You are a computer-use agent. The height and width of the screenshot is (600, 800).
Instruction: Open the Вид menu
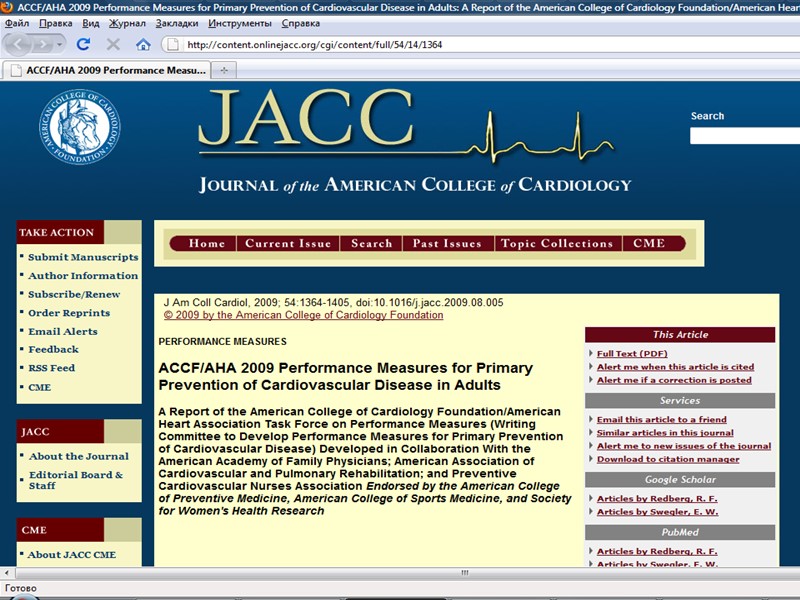coord(91,23)
